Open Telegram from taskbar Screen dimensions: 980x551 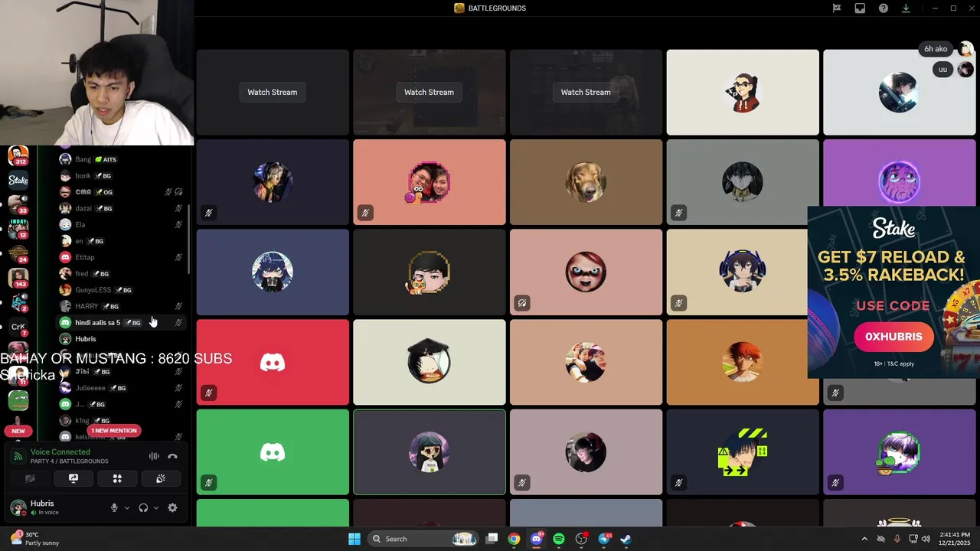[604, 539]
